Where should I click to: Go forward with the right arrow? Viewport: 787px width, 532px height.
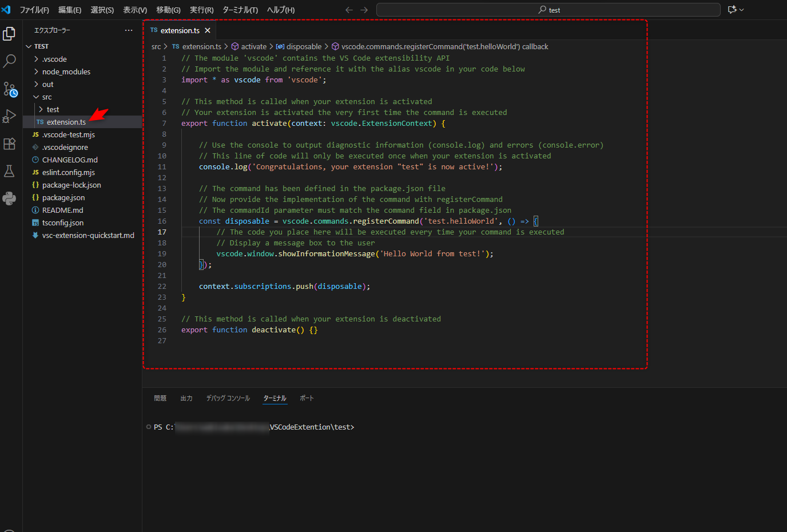tap(364, 10)
